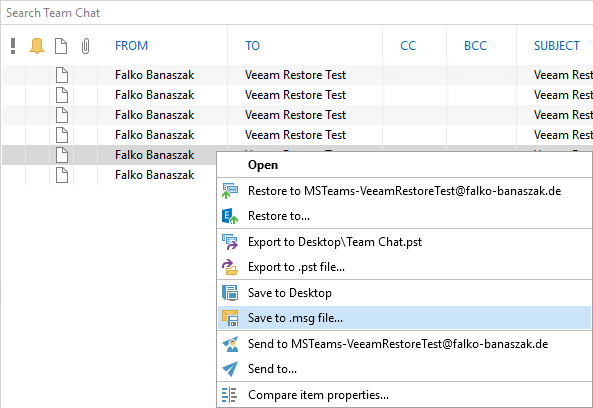Viewport: 593px width, 408px height.
Task: Sort messages by BCC column header
Action: click(475, 46)
